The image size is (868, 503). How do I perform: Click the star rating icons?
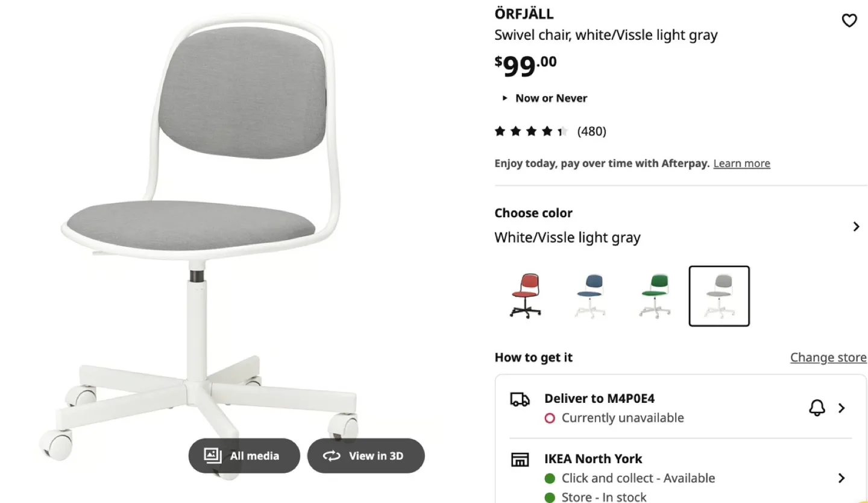(531, 131)
